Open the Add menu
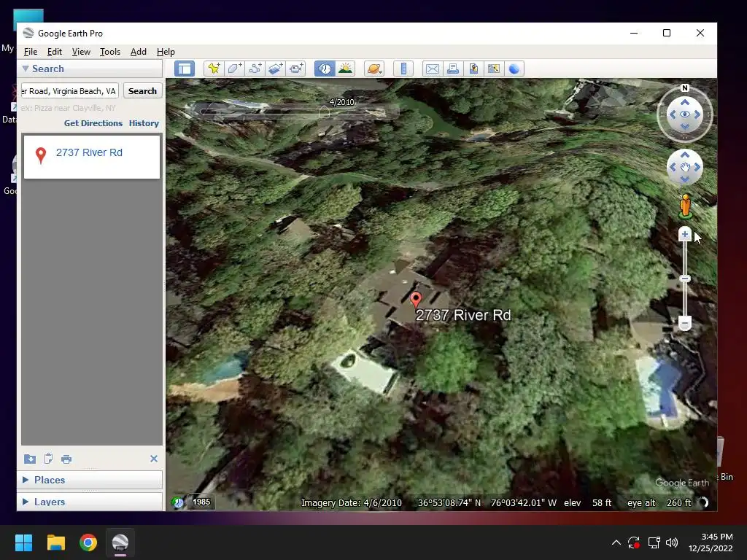747x560 pixels. point(138,52)
